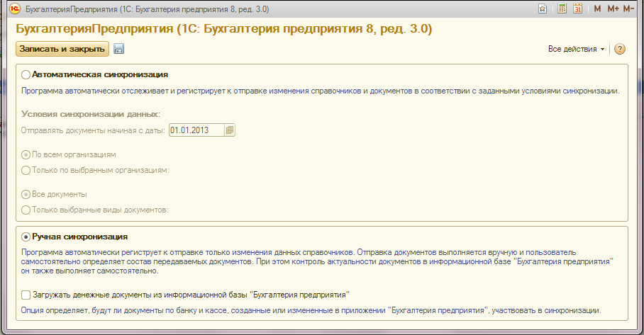
Task: Open the calculator icon in title bar
Action: (562, 8)
